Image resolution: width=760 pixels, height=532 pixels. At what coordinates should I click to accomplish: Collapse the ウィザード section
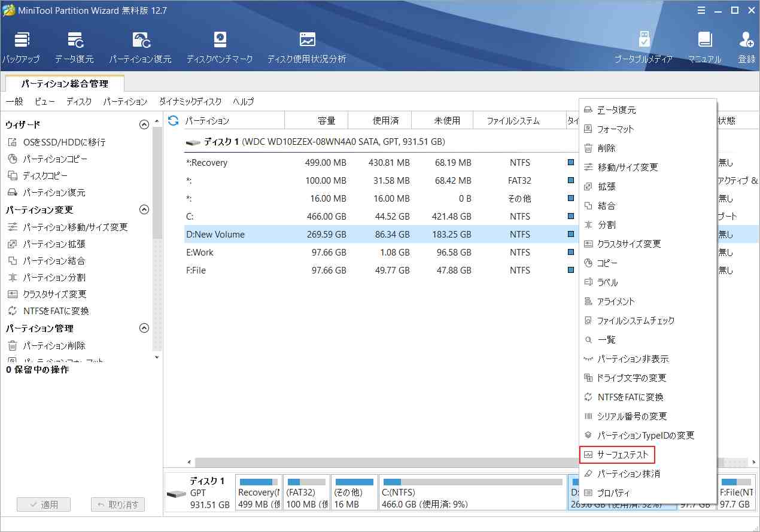click(x=144, y=124)
